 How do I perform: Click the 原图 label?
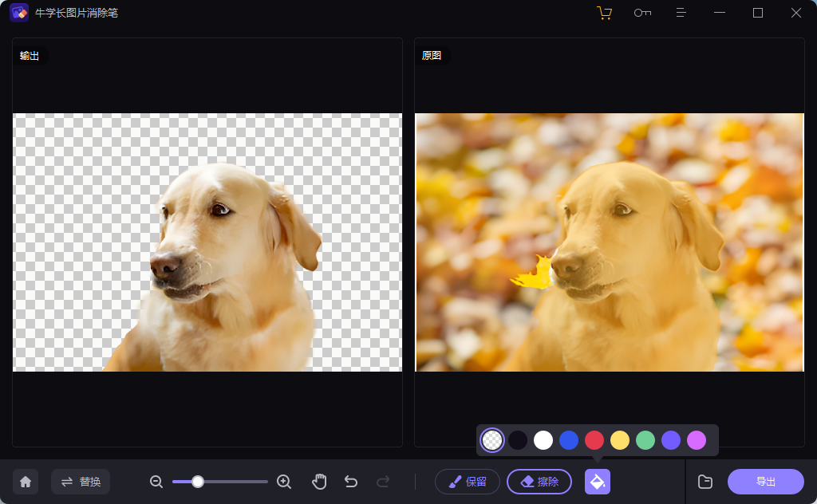tap(432, 56)
